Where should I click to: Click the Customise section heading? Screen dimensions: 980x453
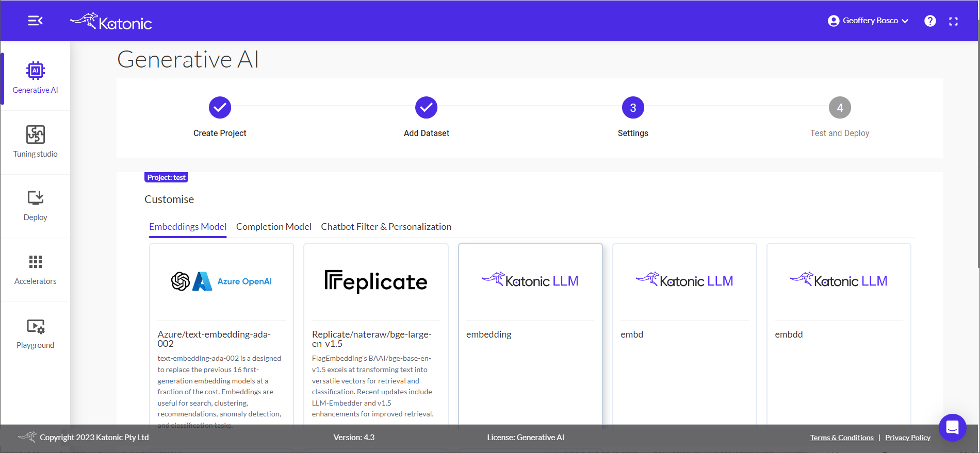169,199
